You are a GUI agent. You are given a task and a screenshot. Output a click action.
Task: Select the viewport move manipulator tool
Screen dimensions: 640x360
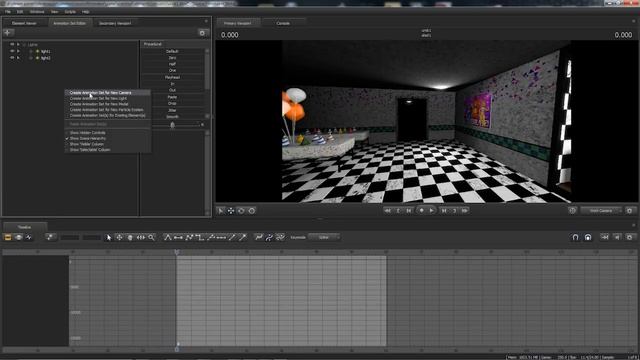231,211
